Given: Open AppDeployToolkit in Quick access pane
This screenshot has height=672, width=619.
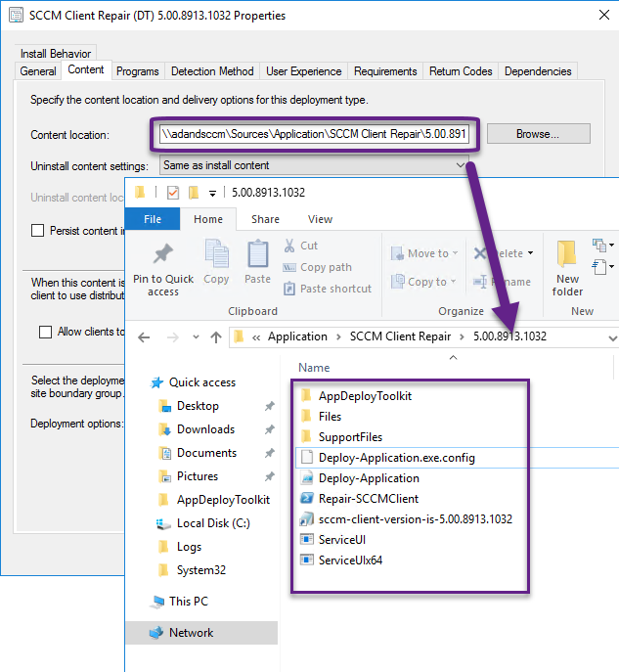Looking at the screenshot, I should [214, 500].
